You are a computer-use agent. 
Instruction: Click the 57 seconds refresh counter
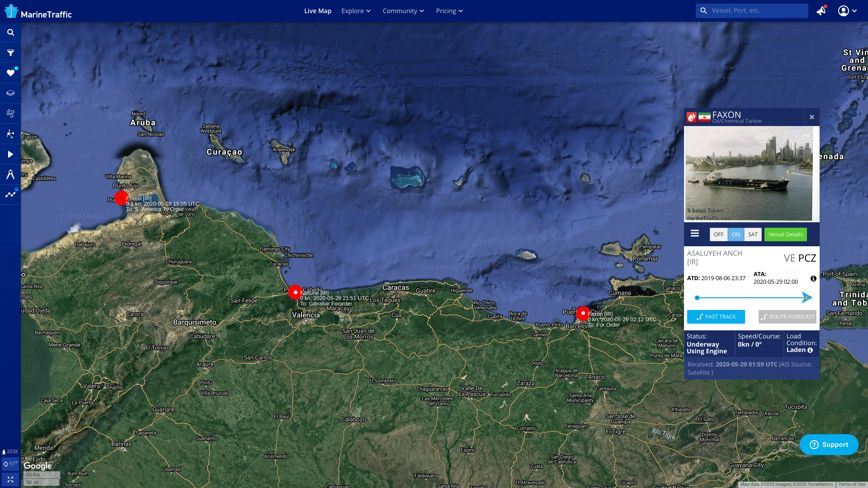10,464
